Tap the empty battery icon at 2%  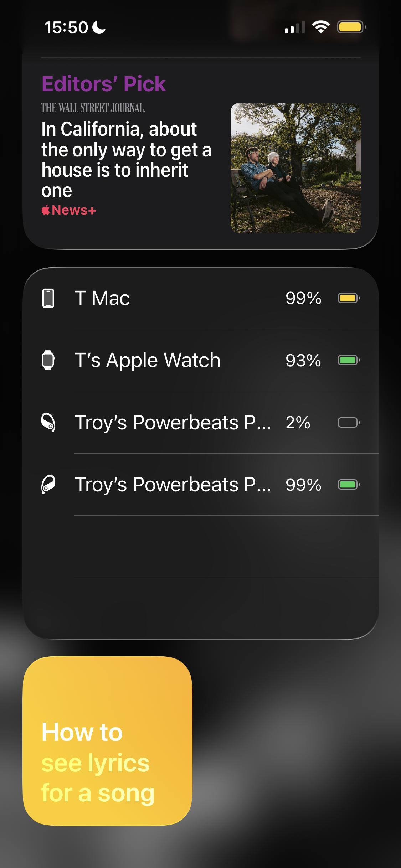tap(349, 423)
